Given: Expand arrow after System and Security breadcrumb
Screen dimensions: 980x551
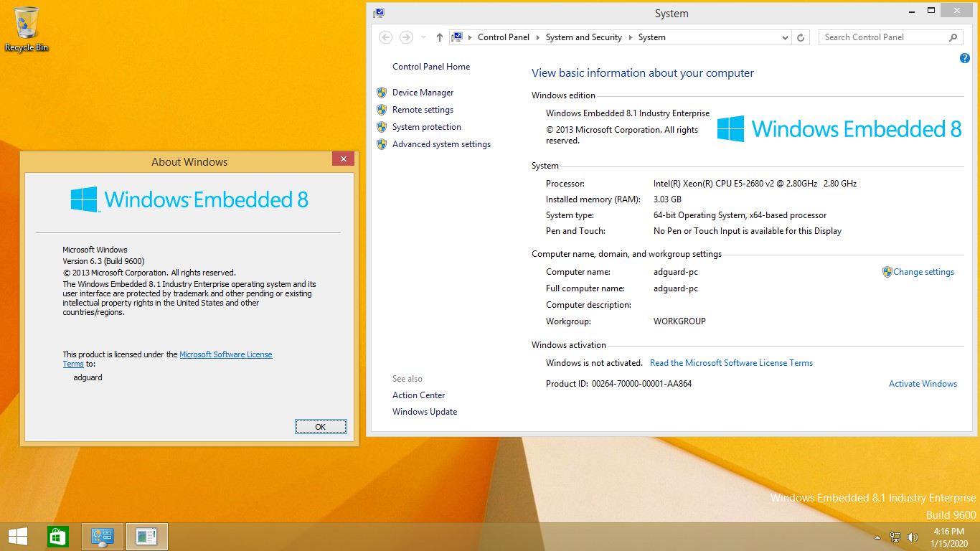Looking at the screenshot, I should pos(630,37).
